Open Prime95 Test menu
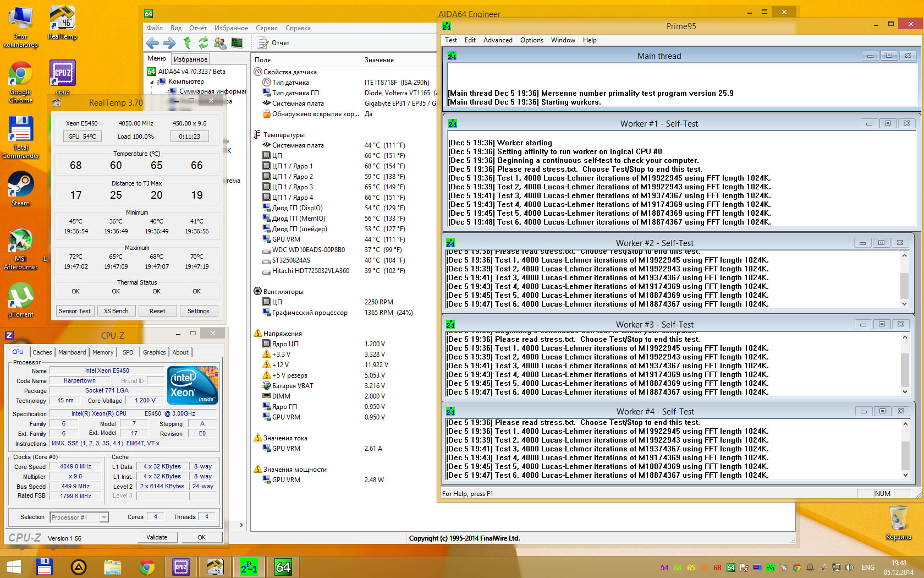The height and width of the screenshot is (578, 924). coord(451,40)
